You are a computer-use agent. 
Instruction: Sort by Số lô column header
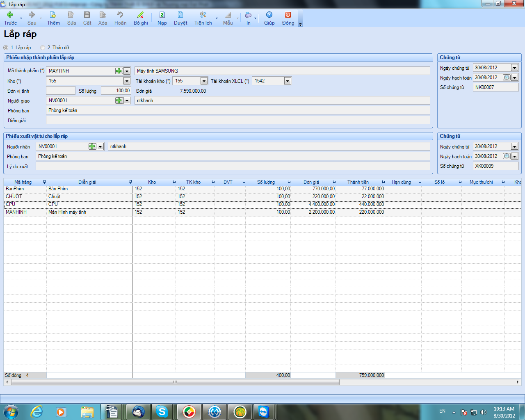point(439,182)
